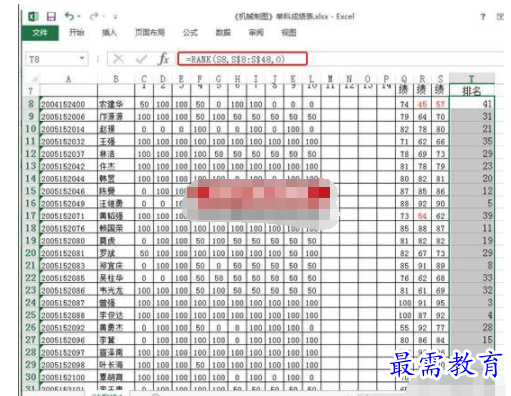Cancel formula entry with the X icon
511x396 pixels.
(x=118, y=59)
